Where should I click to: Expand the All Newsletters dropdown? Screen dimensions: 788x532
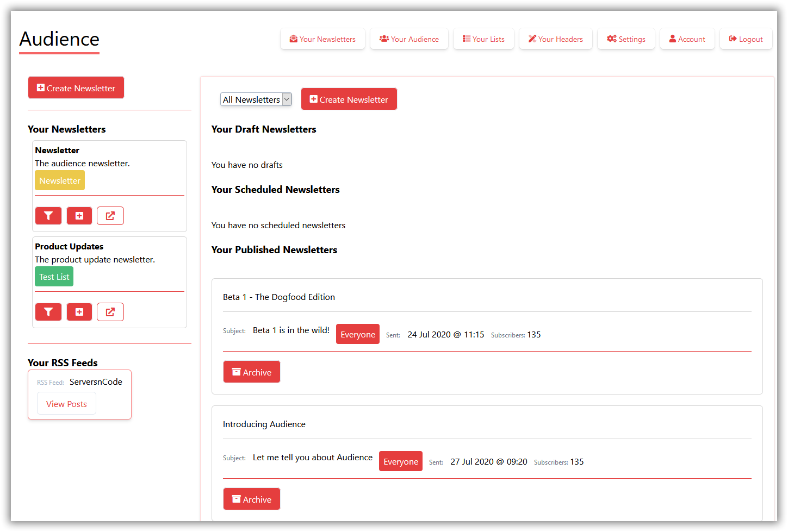[256, 99]
